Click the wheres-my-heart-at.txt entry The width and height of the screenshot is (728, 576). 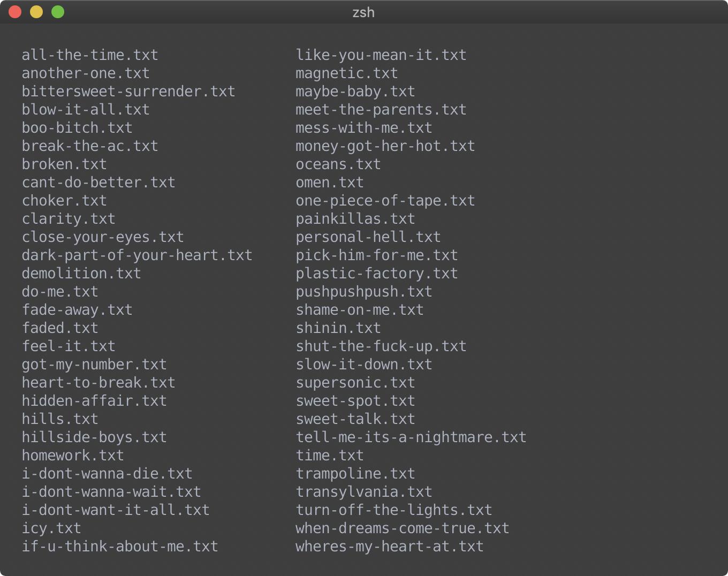390,547
